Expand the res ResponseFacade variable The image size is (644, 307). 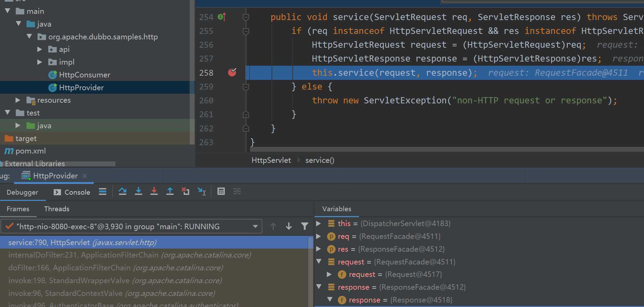point(319,249)
